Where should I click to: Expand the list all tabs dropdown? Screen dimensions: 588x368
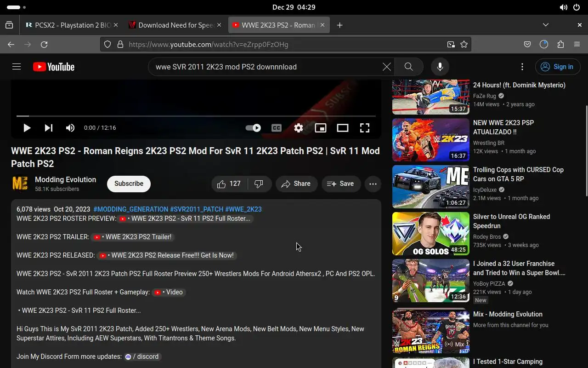[x=546, y=25]
